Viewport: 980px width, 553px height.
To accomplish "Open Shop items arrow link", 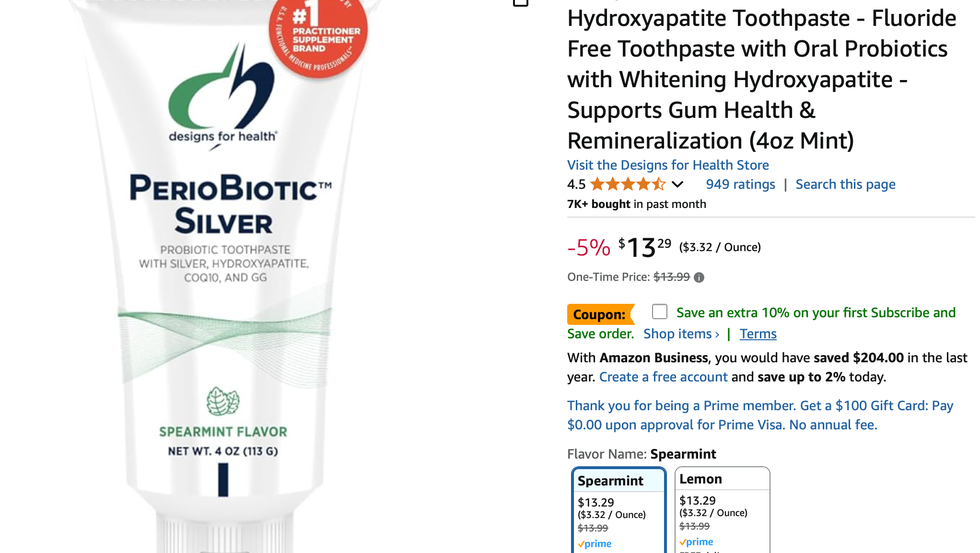I will [681, 334].
